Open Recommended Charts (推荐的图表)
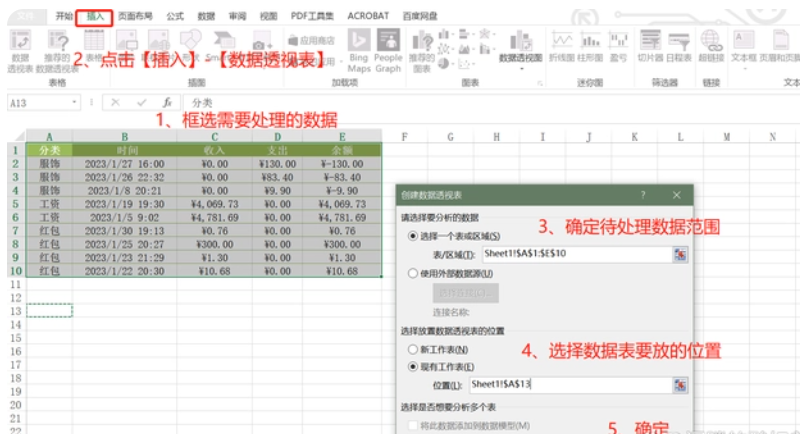 coord(422,51)
